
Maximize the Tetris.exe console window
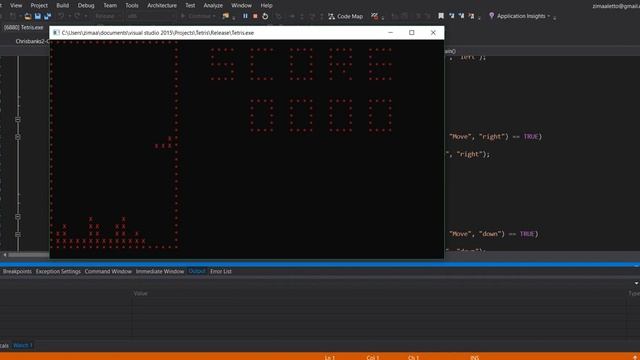coord(411,33)
